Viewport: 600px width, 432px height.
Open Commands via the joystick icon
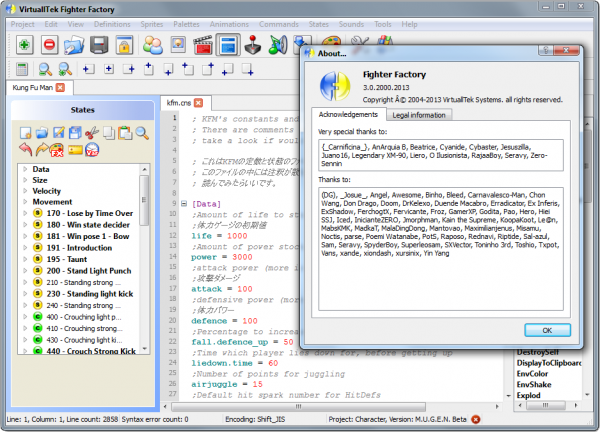[x=253, y=45]
